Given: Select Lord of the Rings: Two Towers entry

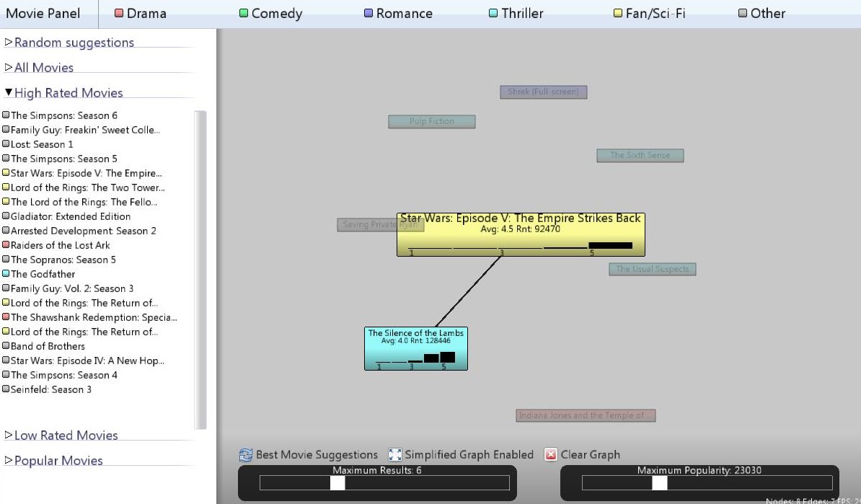Looking at the screenshot, I should [84, 187].
